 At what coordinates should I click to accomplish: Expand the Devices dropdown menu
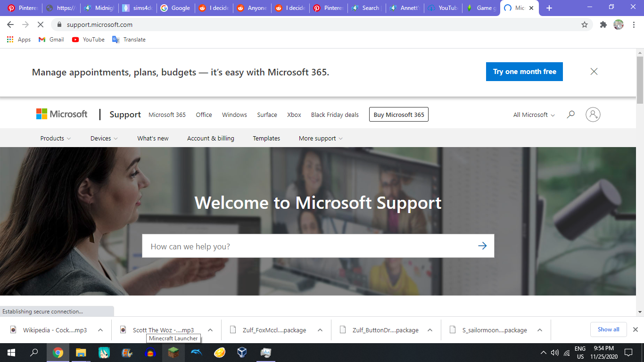point(104,138)
